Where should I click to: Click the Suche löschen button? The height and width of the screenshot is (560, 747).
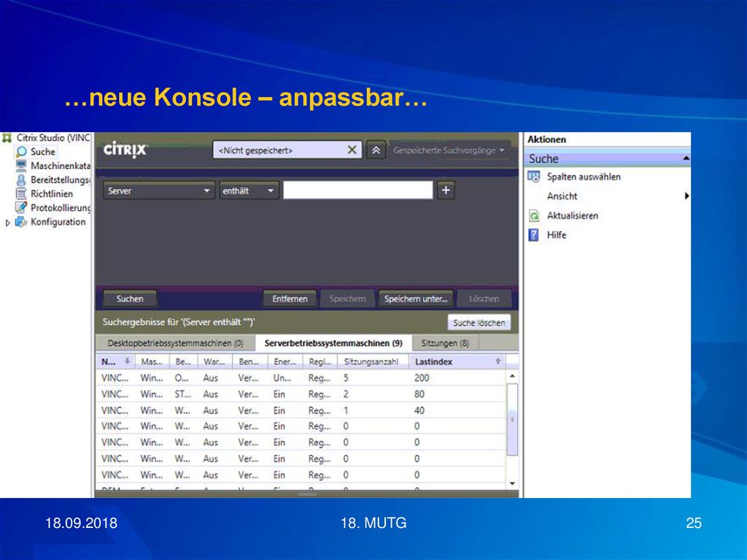[x=479, y=322]
